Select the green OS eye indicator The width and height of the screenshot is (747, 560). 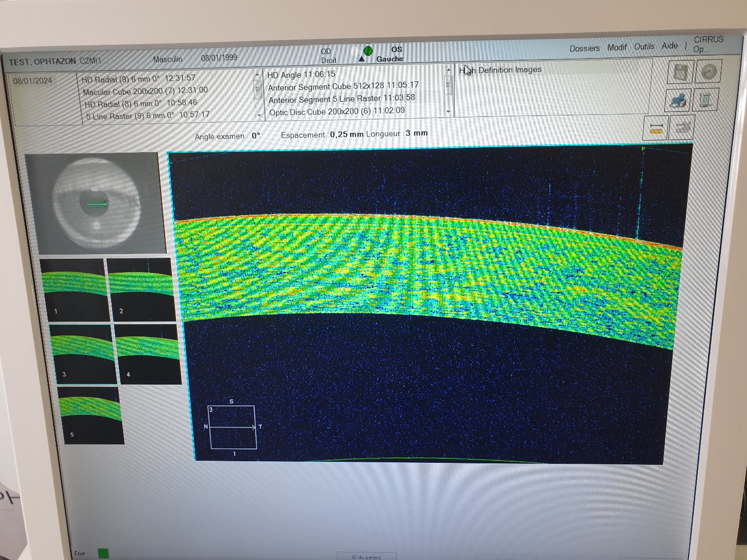368,51
